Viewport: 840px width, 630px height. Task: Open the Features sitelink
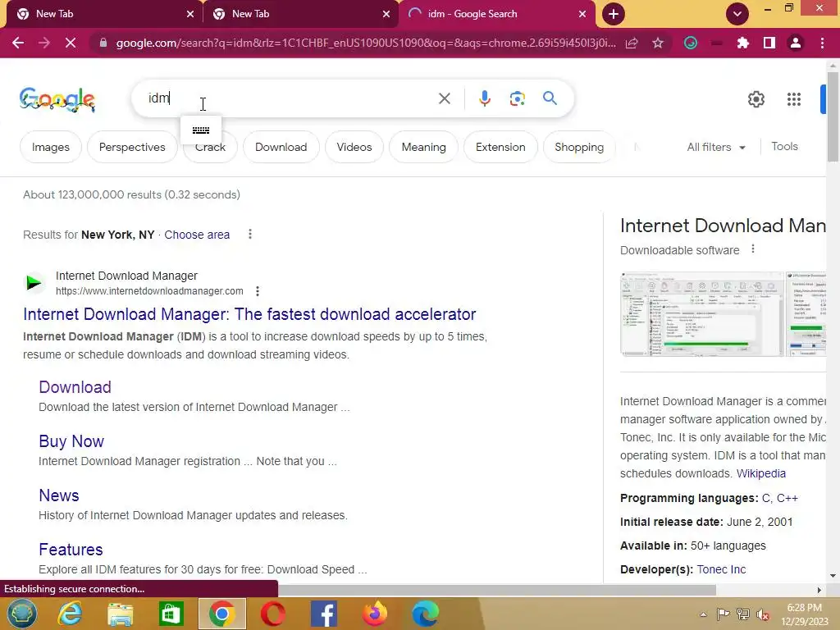tap(71, 549)
